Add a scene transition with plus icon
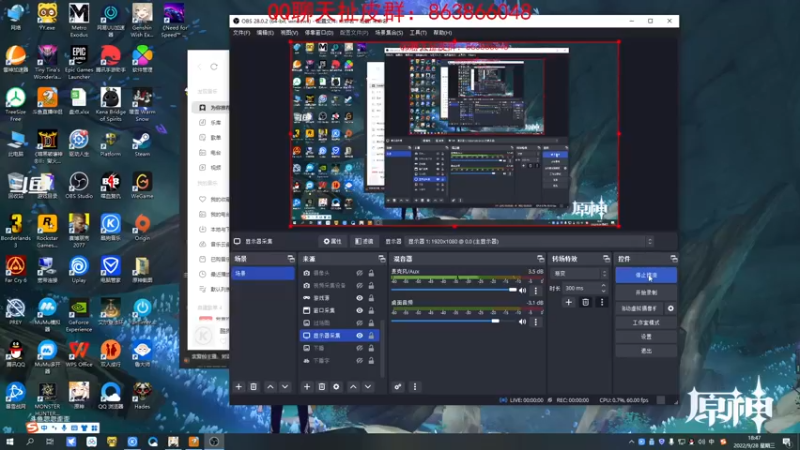The image size is (800, 450). click(568, 302)
